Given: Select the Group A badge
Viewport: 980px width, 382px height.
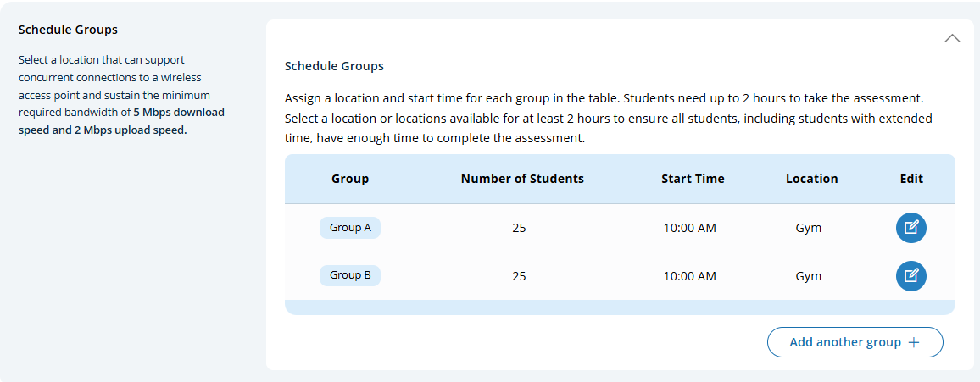Looking at the screenshot, I should point(350,227).
